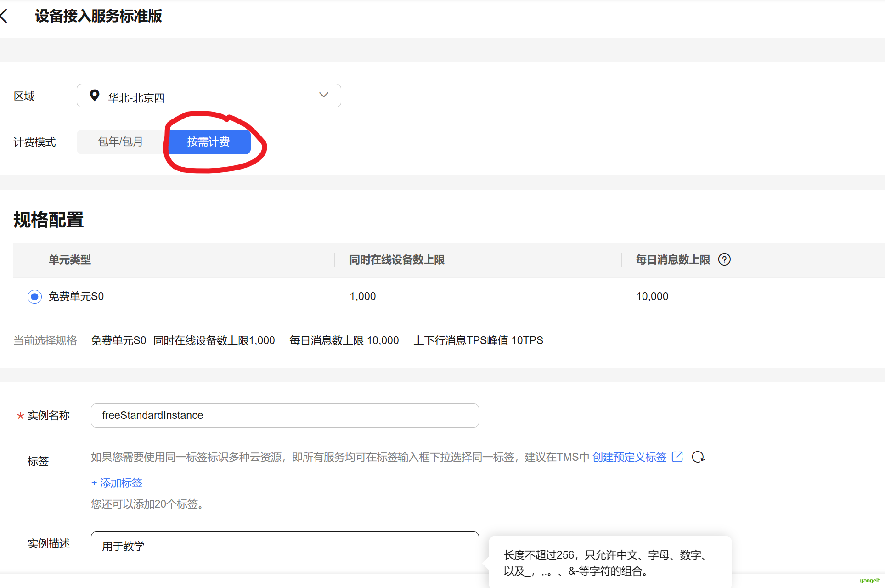The width and height of the screenshot is (885, 588).
Task: Go back using the top-left arrow
Action: [4, 16]
